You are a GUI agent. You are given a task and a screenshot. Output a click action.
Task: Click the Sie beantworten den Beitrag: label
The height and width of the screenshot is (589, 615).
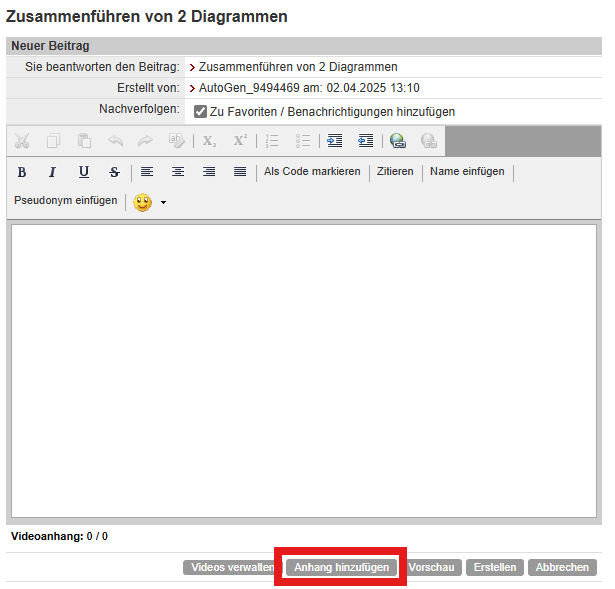[x=102, y=67]
